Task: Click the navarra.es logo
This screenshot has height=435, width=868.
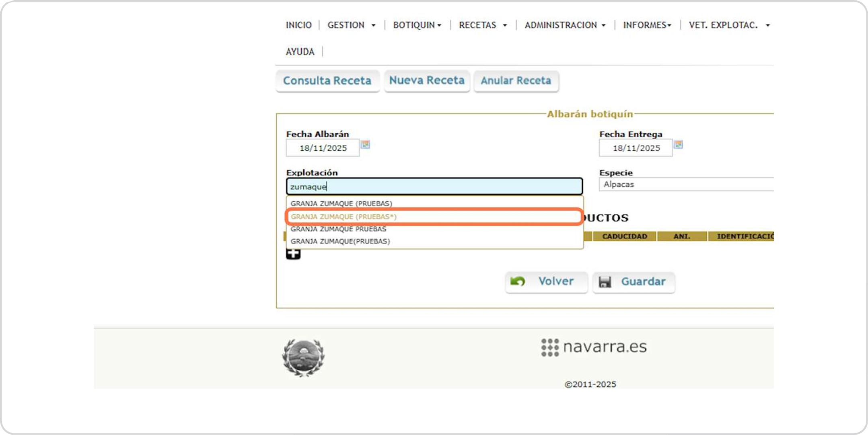Action: [x=594, y=347]
